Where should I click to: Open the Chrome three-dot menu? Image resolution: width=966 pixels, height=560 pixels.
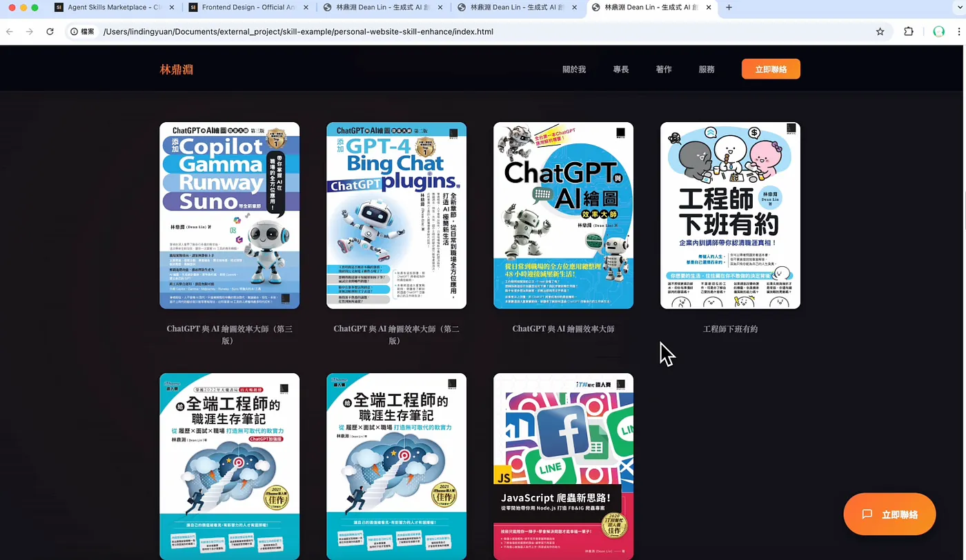959,32
